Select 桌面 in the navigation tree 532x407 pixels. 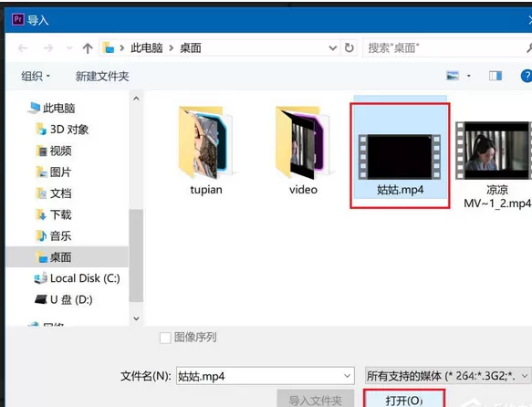tap(68, 257)
